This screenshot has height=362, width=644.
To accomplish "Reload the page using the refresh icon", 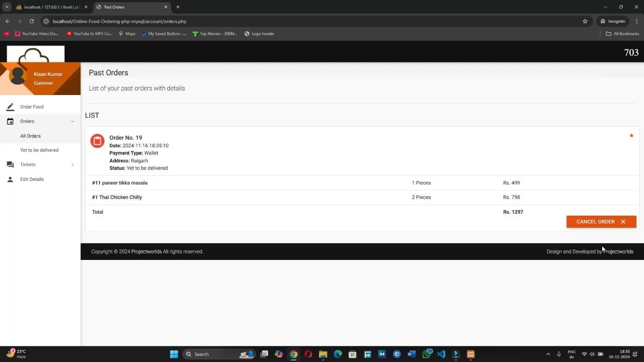I will pos(32,22).
